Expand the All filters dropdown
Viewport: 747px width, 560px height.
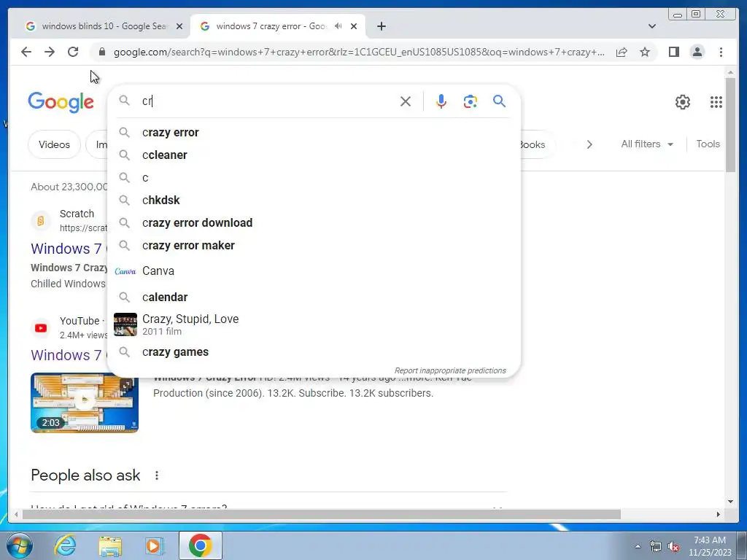(647, 144)
